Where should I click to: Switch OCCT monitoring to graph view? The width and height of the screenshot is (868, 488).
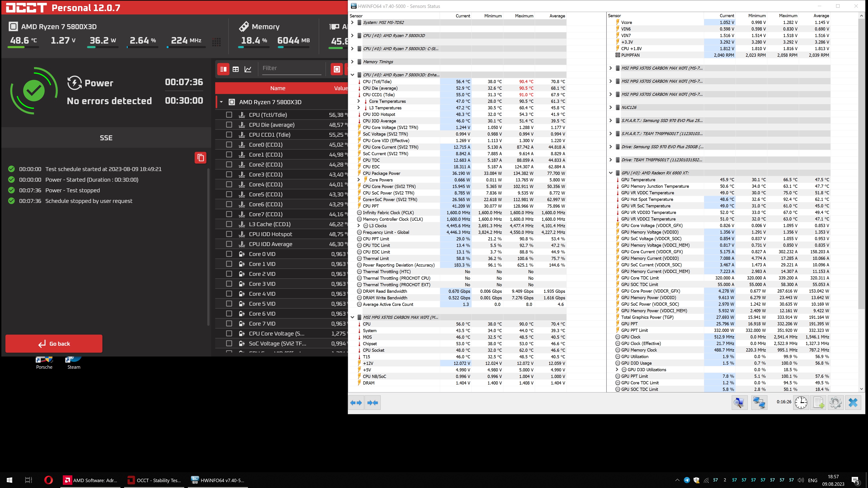[x=248, y=69]
